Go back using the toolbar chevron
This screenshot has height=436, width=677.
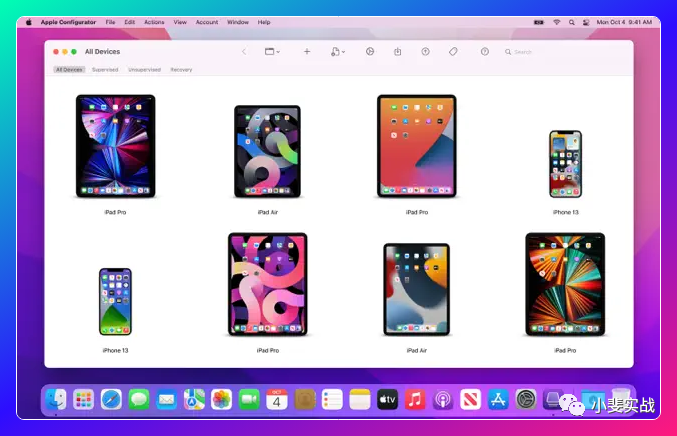point(244,51)
